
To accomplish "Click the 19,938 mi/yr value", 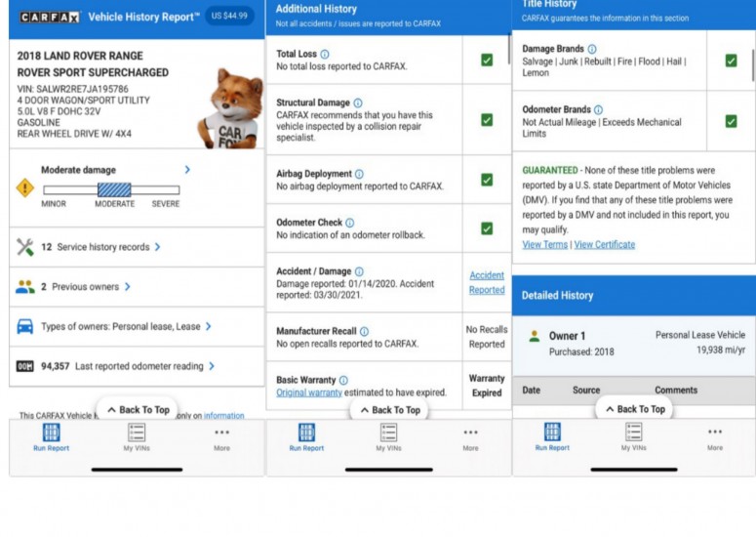I will [721, 350].
